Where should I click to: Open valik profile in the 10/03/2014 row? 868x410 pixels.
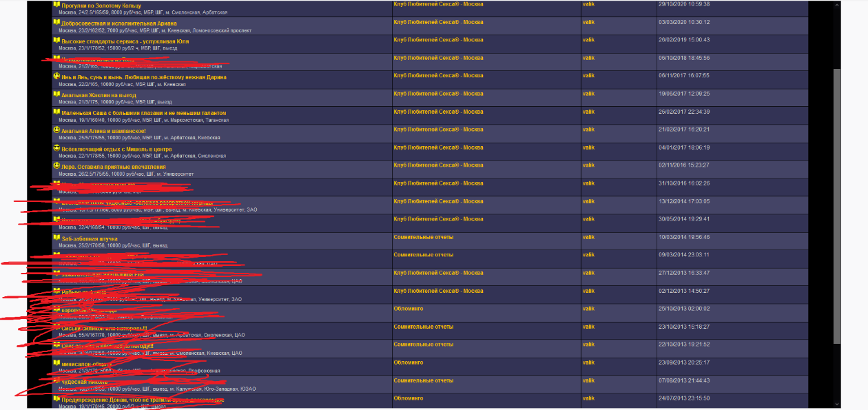[x=588, y=237]
